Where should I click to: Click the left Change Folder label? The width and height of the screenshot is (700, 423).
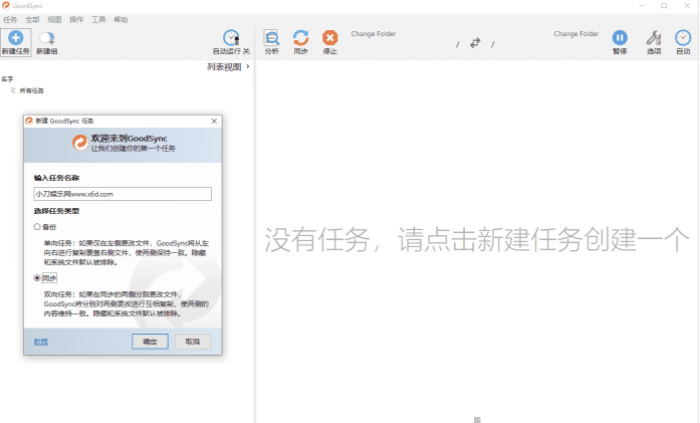tap(373, 34)
